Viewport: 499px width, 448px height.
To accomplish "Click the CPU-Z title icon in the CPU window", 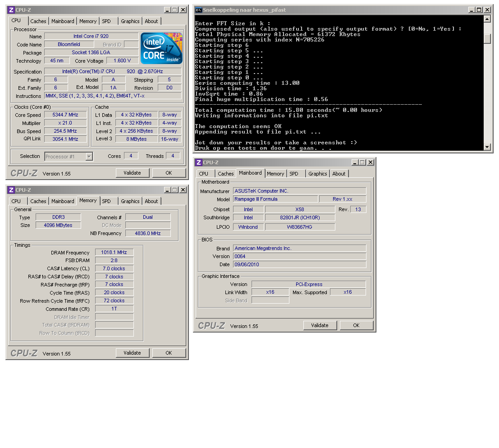I will click(11, 10).
